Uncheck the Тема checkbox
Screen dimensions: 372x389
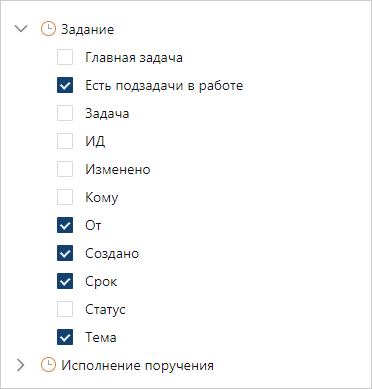(x=65, y=337)
